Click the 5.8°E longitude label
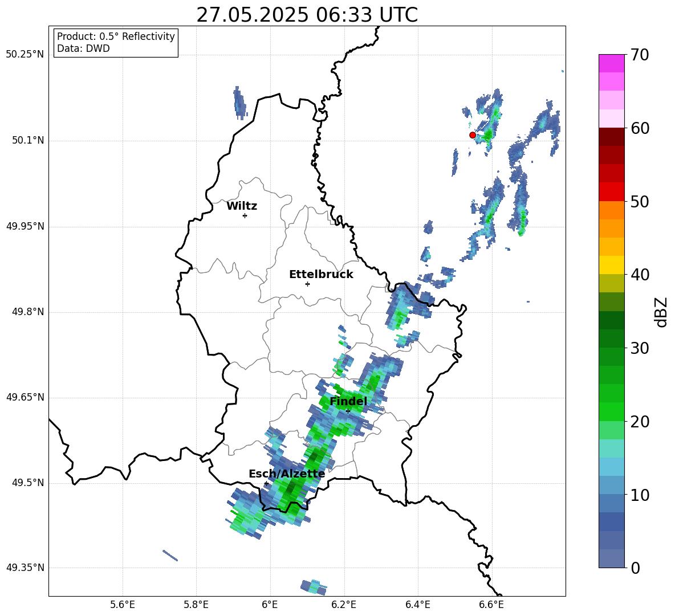Image resolution: width=675 pixels, height=616 pixels. 196,605
